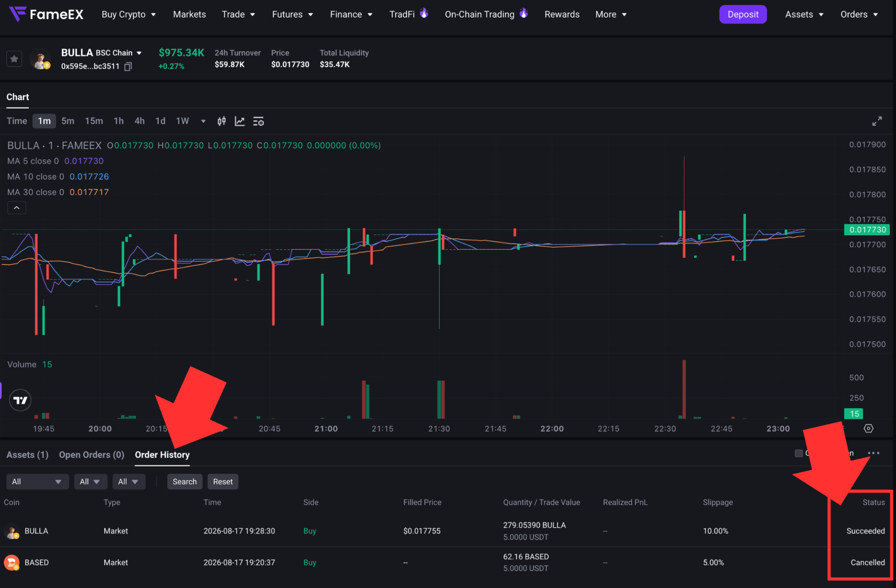
Task: Switch to Assets (1) tab
Action: pyautogui.click(x=28, y=455)
